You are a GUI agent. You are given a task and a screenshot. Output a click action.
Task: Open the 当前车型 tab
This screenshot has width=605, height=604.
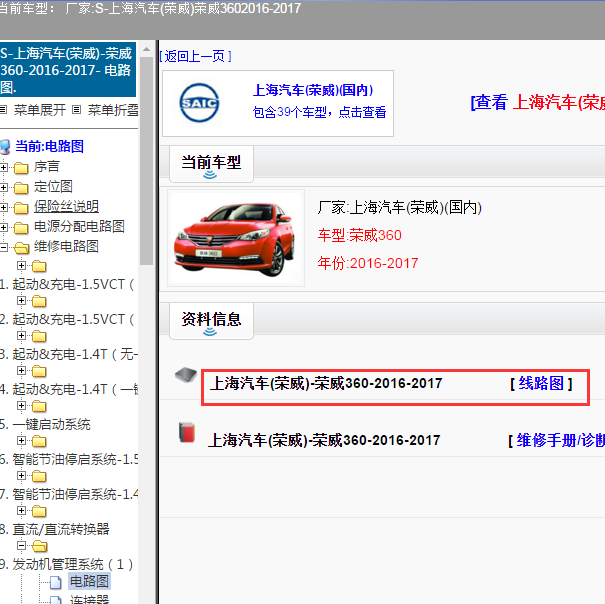point(211,164)
